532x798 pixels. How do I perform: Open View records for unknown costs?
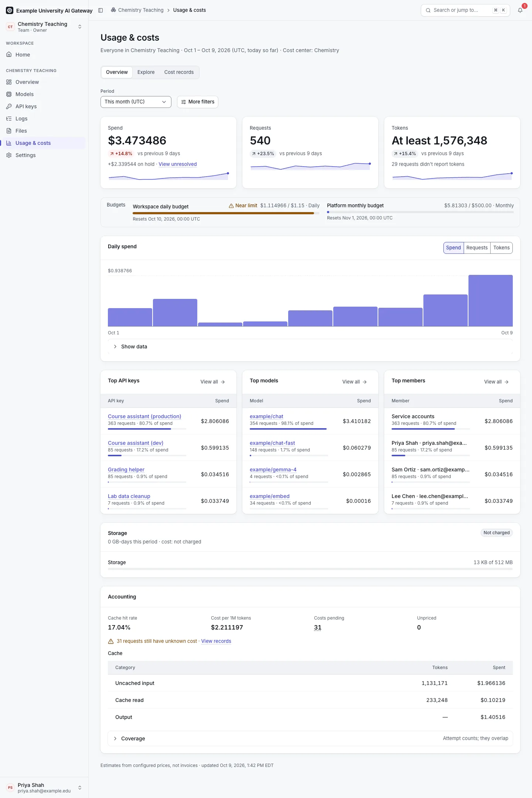tap(216, 641)
